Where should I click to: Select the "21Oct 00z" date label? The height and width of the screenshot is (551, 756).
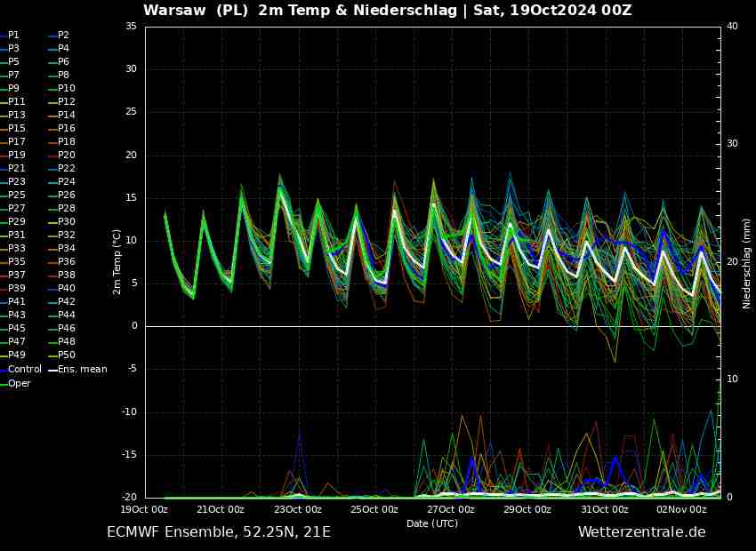[221, 509]
